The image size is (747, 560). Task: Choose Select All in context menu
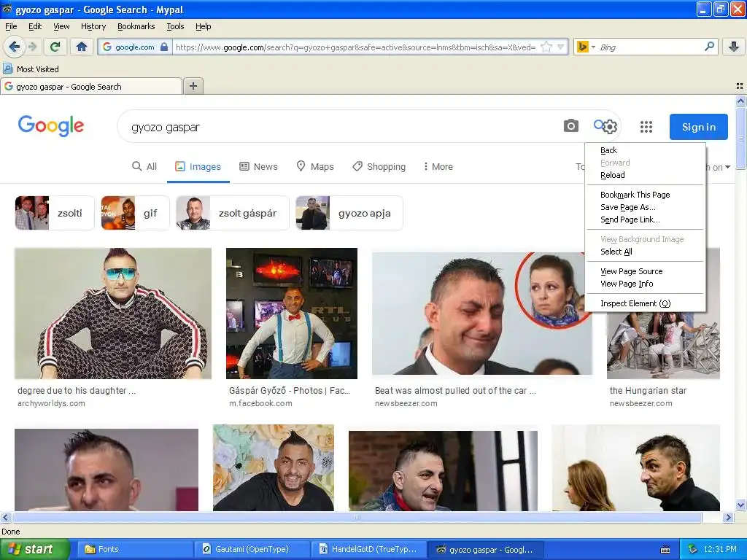coord(645,252)
